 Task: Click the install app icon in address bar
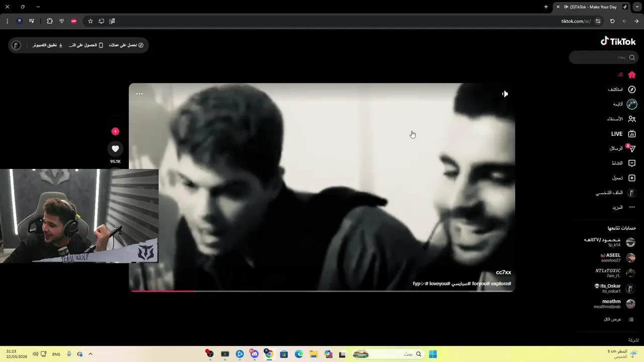pyautogui.click(x=101, y=21)
